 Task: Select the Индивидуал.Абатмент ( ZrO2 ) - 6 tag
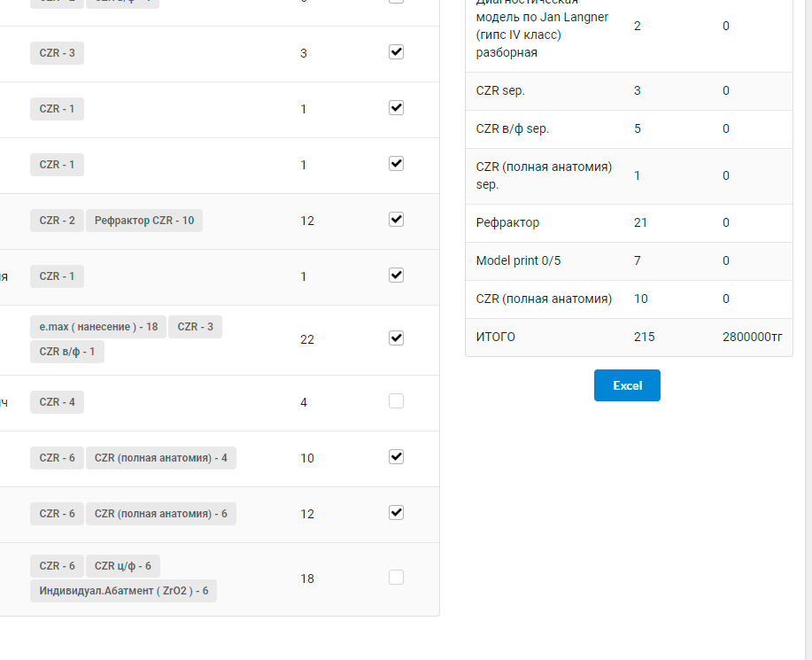[x=123, y=591]
